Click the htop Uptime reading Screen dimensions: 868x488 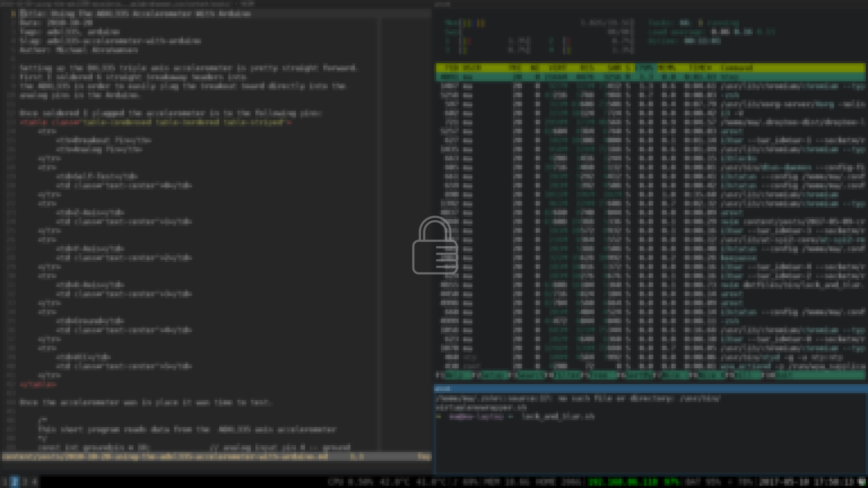[684, 41]
